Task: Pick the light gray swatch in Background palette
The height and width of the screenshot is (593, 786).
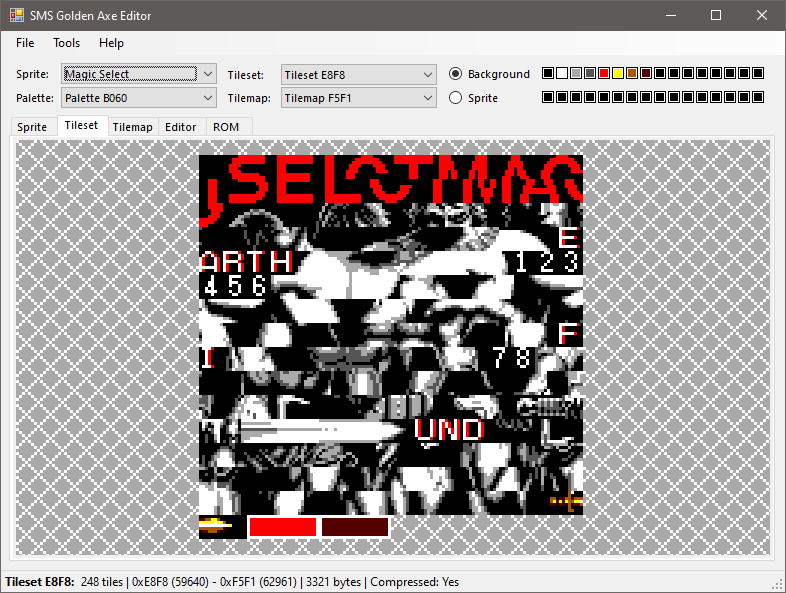Action: 576,73
